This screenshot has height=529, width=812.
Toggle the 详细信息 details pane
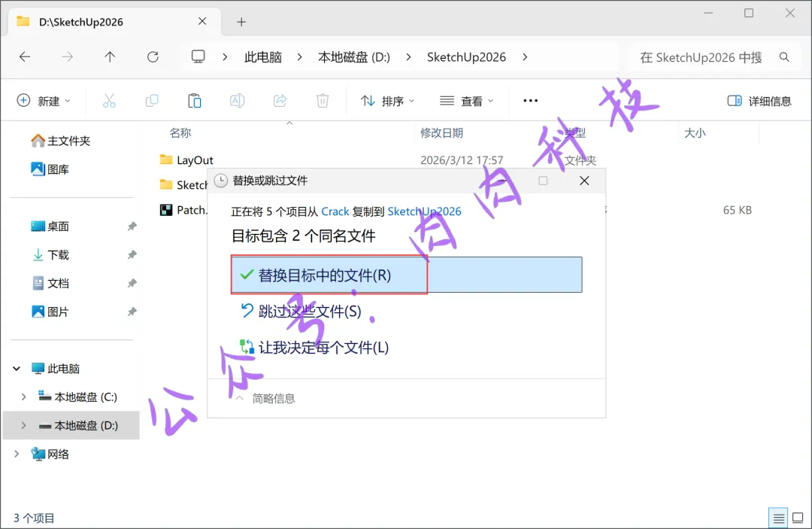[759, 101]
